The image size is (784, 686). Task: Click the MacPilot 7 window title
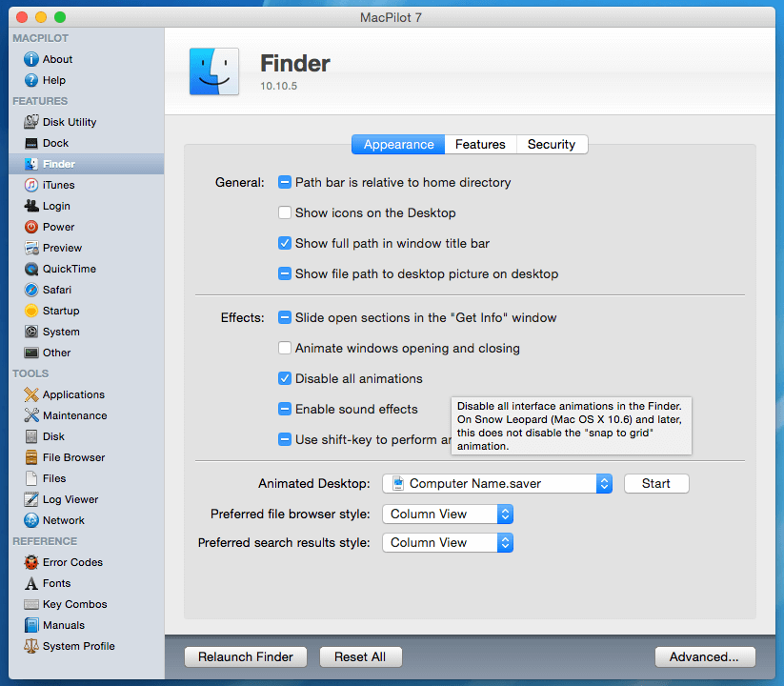coord(391,17)
